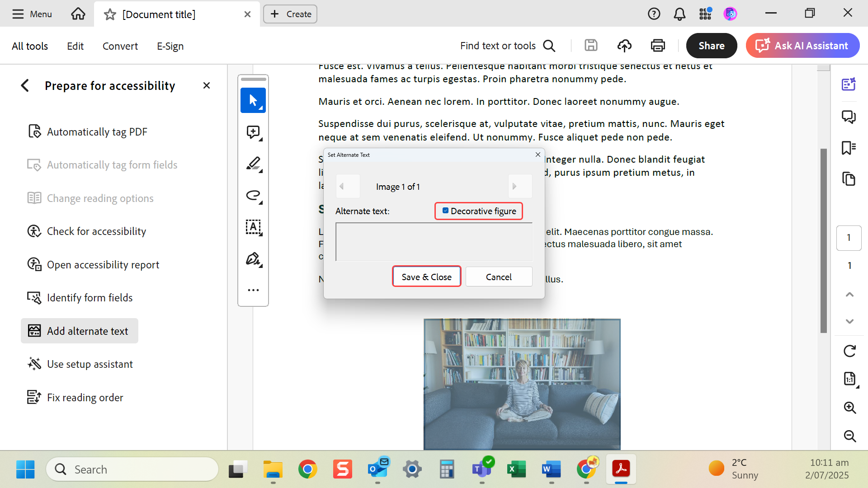Click the Alternate text input box
868x488 pixels.
tap(434, 242)
